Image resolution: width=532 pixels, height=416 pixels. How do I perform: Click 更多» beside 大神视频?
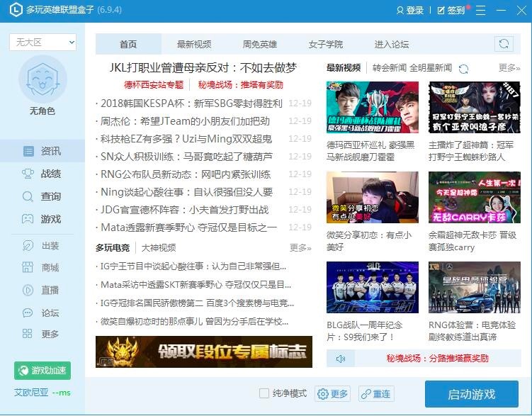point(300,248)
